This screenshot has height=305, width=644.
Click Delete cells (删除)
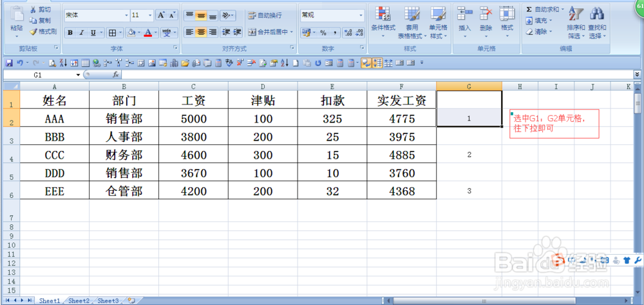486,22
